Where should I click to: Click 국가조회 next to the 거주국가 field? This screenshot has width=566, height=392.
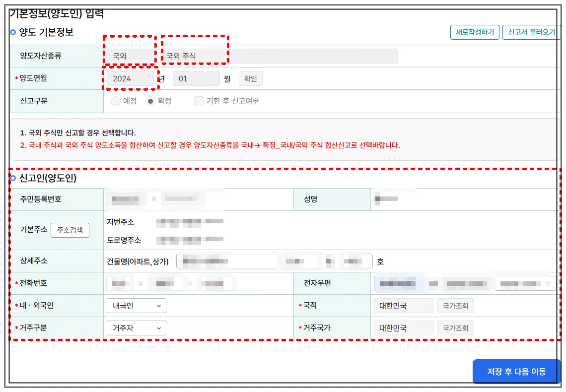click(456, 327)
